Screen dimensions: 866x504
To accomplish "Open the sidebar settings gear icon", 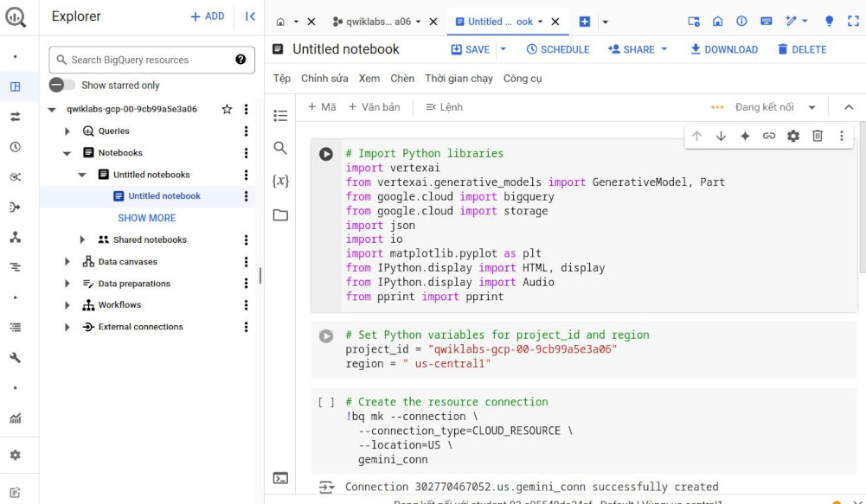I will coord(16,455).
